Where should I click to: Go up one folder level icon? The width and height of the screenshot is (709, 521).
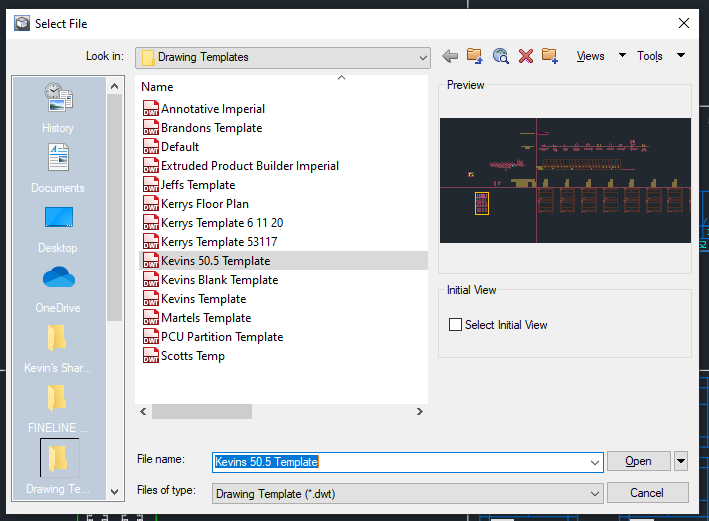474,56
